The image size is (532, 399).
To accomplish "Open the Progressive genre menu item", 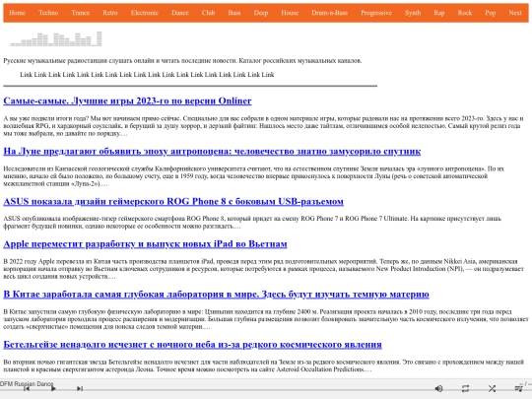I will 376,13.
